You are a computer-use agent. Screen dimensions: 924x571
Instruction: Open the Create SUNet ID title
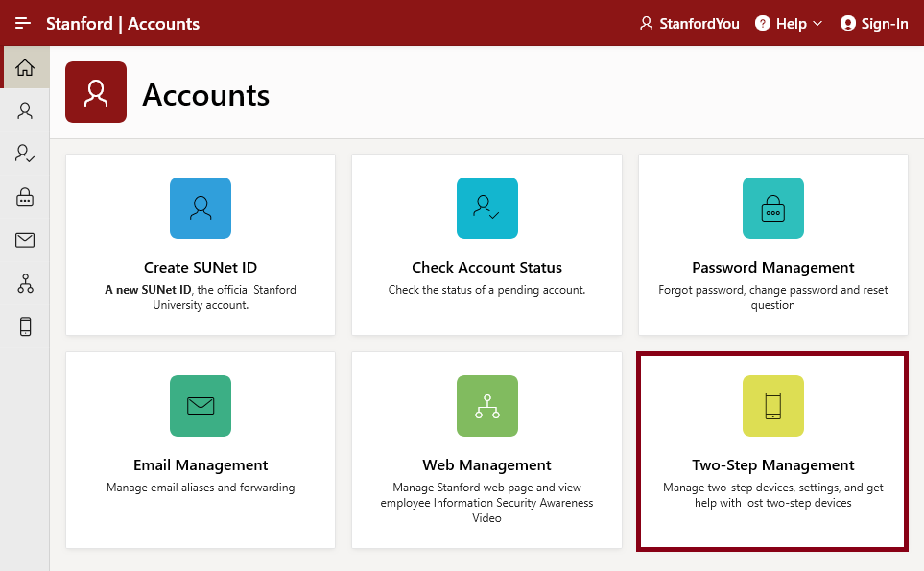[x=201, y=267]
